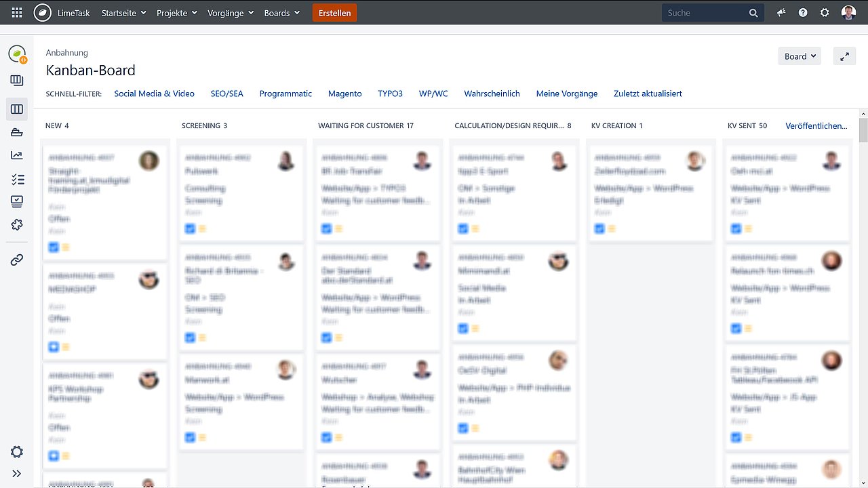Viewport: 868px width, 488px height.
Task: Click task type icon on first WAITING card
Action: tap(326, 229)
